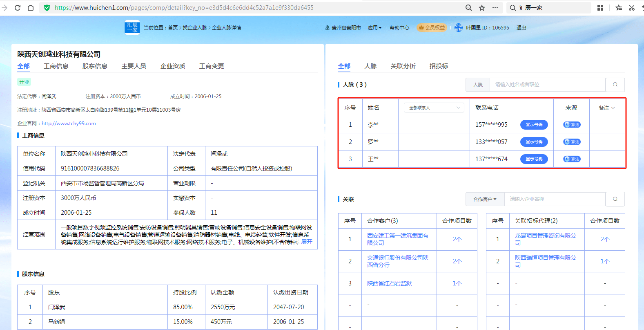Viewport: 644px width, 330px height.
Task: Click the user avatar icon beside 叶国里
Action: pyautogui.click(x=459, y=27)
